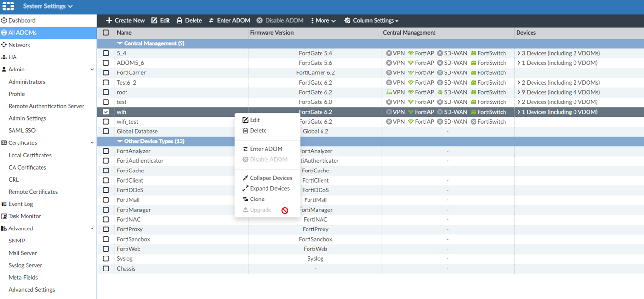Click the Column Settings button
This screenshot has width=644, height=299.
tap(371, 21)
